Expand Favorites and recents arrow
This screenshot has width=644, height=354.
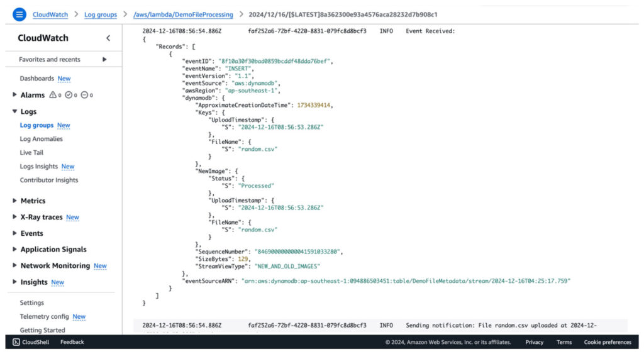tap(104, 60)
